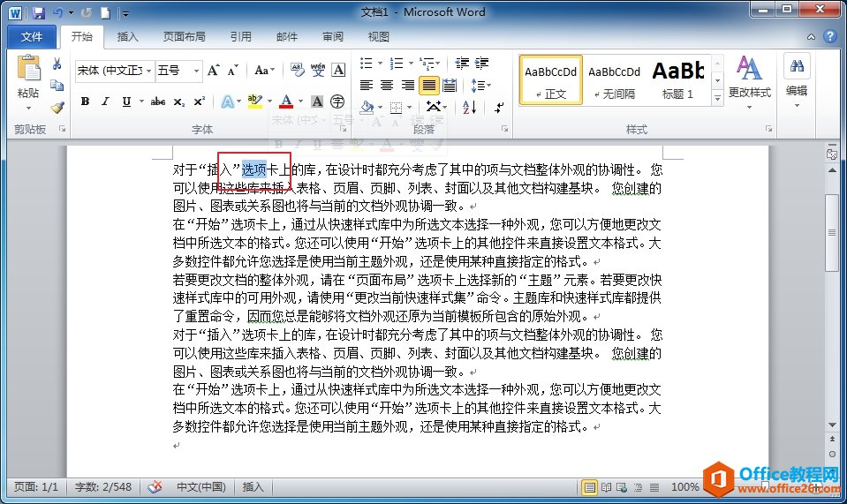The width and height of the screenshot is (847, 504).
Task: Activate the Format Painter brush
Action: pyautogui.click(x=57, y=108)
